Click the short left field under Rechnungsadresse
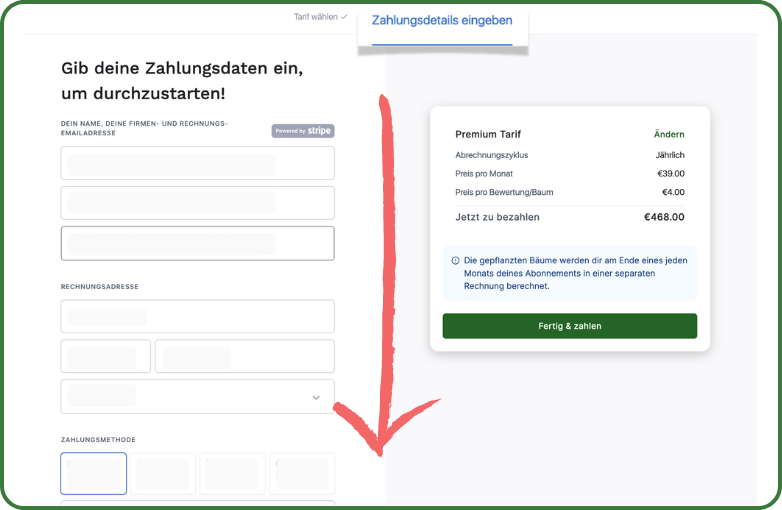782x510 pixels. (x=105, y=356)
